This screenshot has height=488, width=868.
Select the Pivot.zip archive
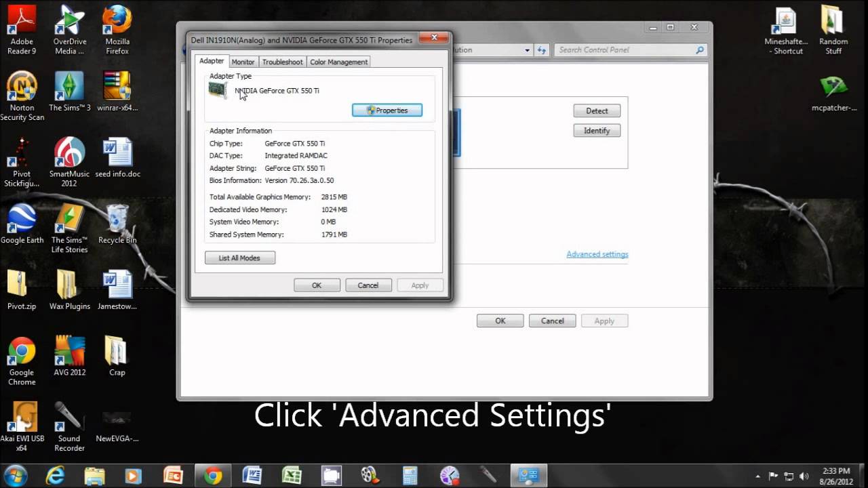pos(22,291)
